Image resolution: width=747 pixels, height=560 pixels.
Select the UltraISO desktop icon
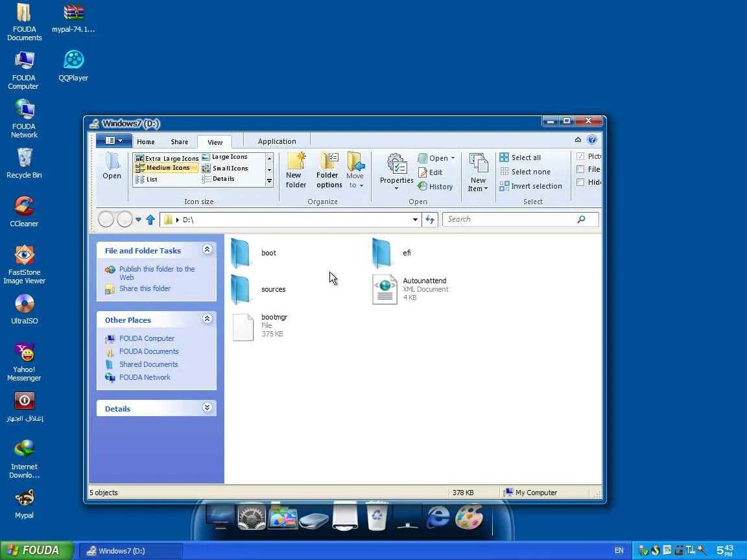coord(24,310)
